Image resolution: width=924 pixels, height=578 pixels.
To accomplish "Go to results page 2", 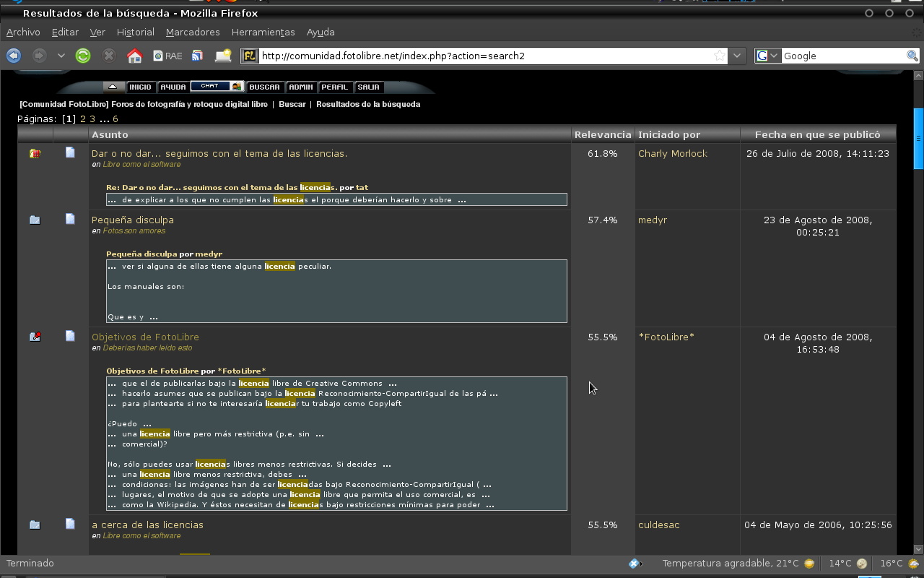I will tap(83, 118).
